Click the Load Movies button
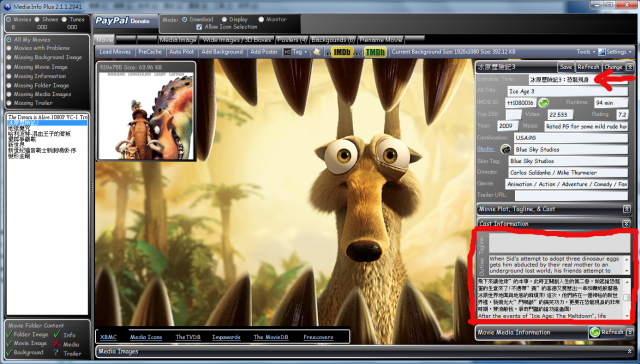The image size is (640, 364). click(x=115, y=52)
